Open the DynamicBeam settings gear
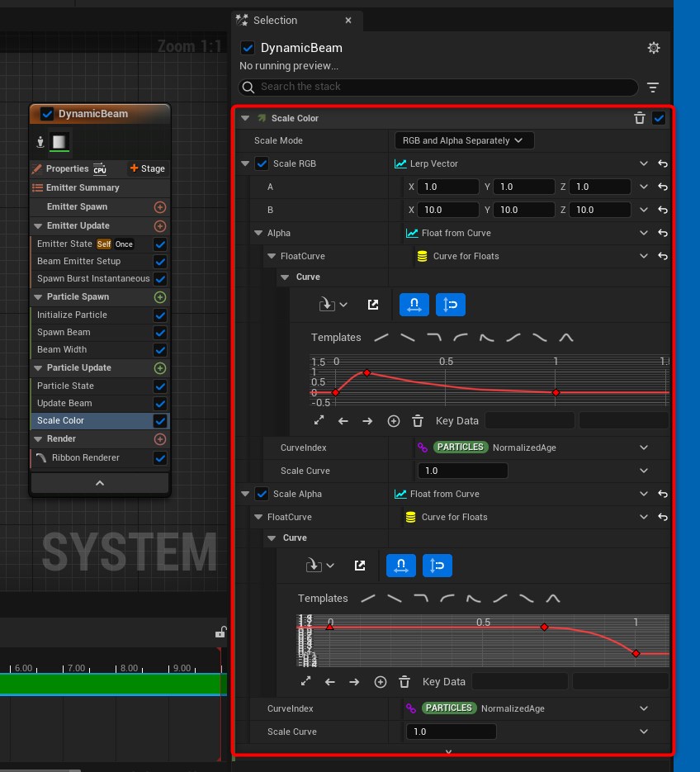This screenshot has width=700, height=772. (653, 48)
